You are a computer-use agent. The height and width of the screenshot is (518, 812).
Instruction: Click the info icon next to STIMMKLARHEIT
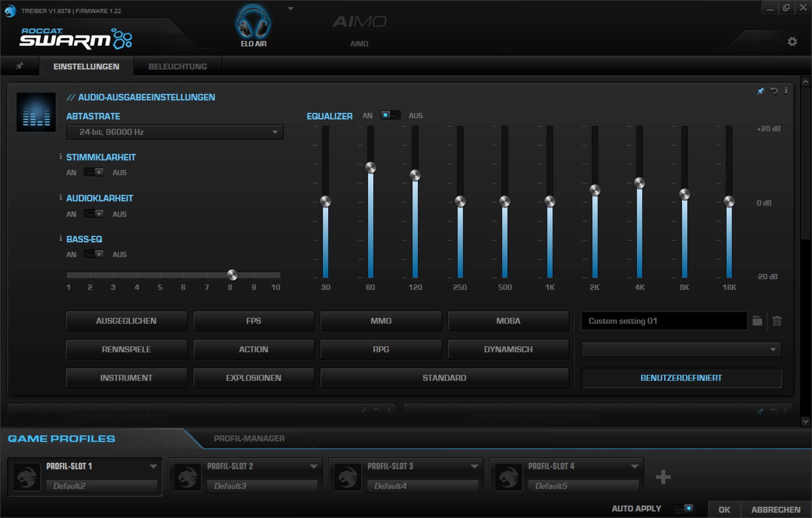pyautogui.click(x=61, y=156)
